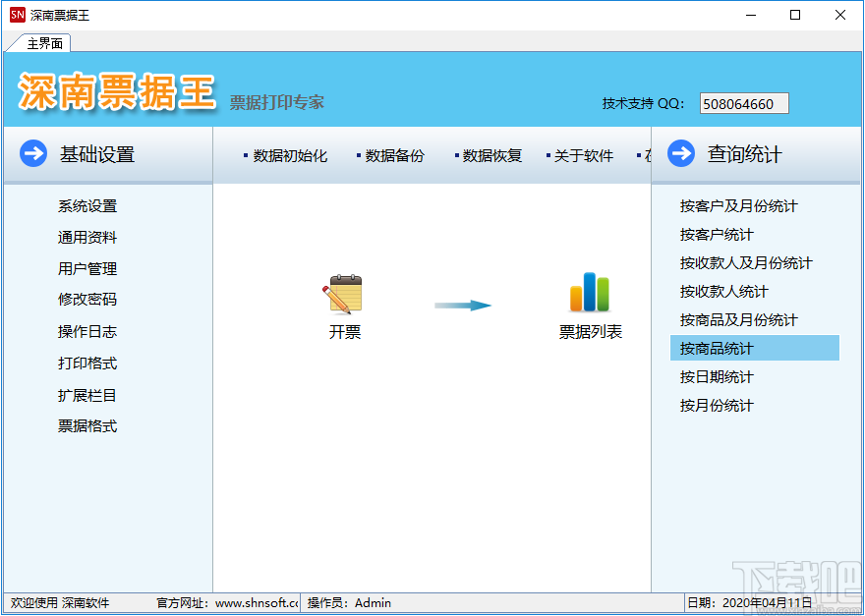Select 按商品及月份统计 report

point(738,320)
